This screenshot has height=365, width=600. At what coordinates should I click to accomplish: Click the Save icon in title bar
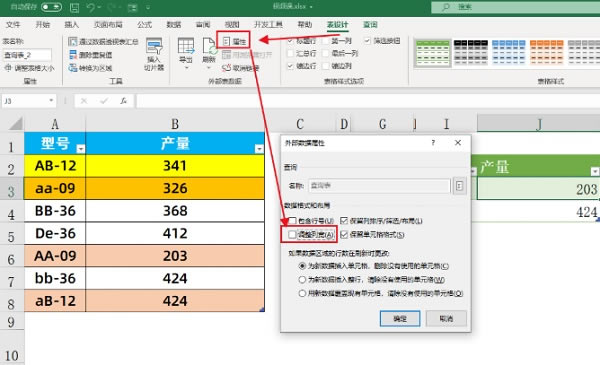pyautogui.click(x=74, y=7)
